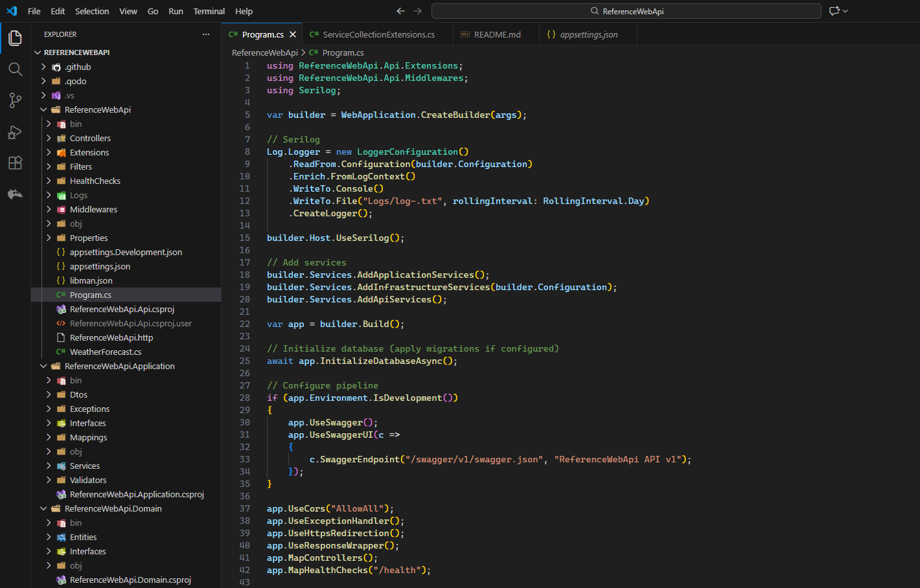Open Source Control view

tap(16, 100)
